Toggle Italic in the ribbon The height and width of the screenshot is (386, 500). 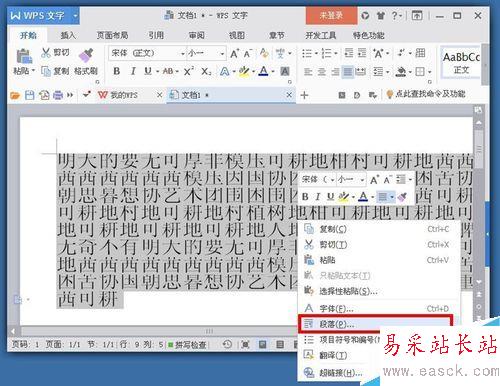click(133, 71)
